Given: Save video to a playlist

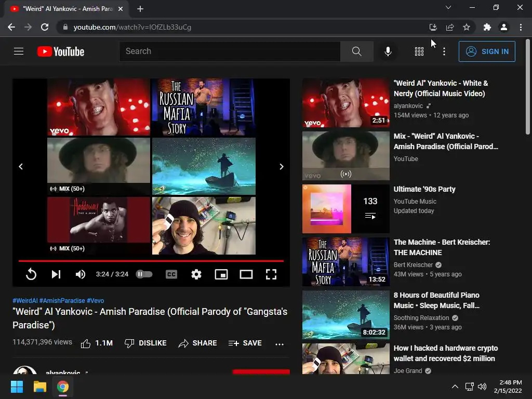Looking at the screenshot, I should click(x=245, y=343).
